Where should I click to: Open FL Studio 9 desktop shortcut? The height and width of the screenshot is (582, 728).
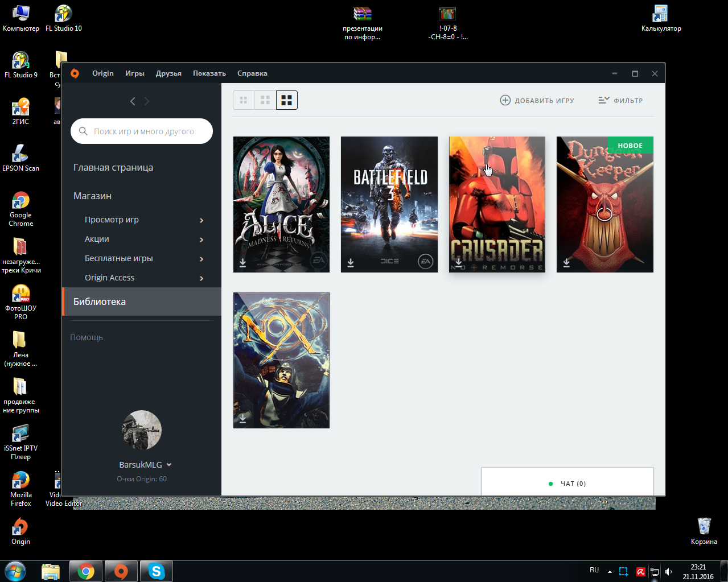21,65
